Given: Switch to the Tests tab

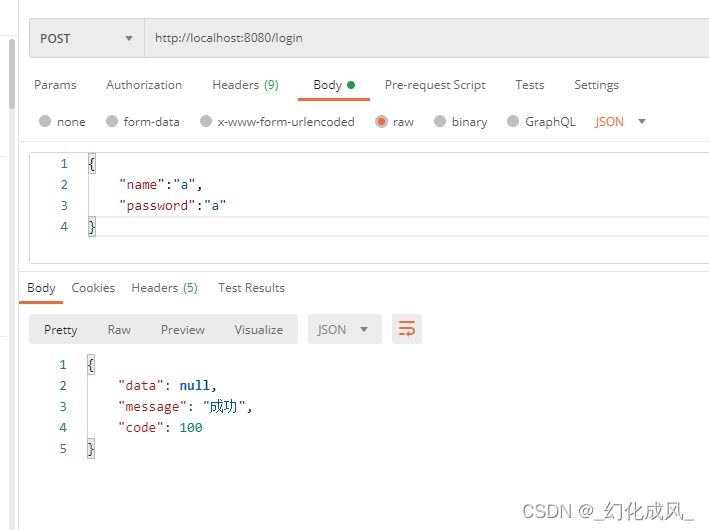Looking at the screenshot, I should (529, 85).
